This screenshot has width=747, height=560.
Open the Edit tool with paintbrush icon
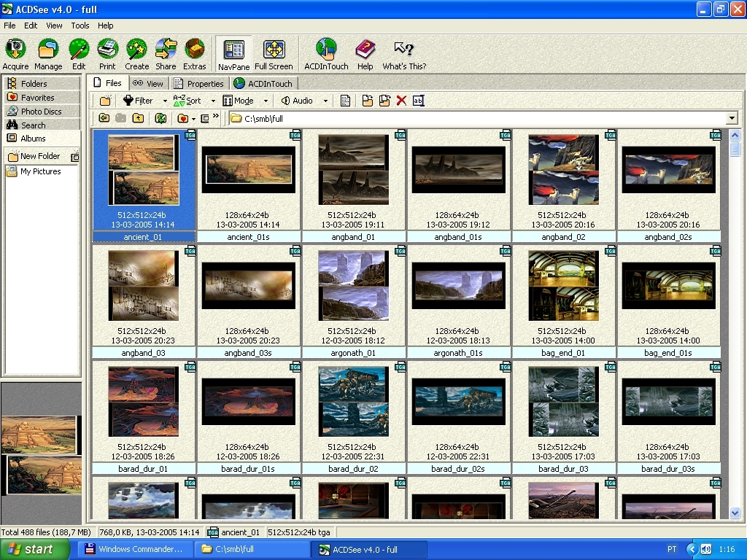pos(79,55)
